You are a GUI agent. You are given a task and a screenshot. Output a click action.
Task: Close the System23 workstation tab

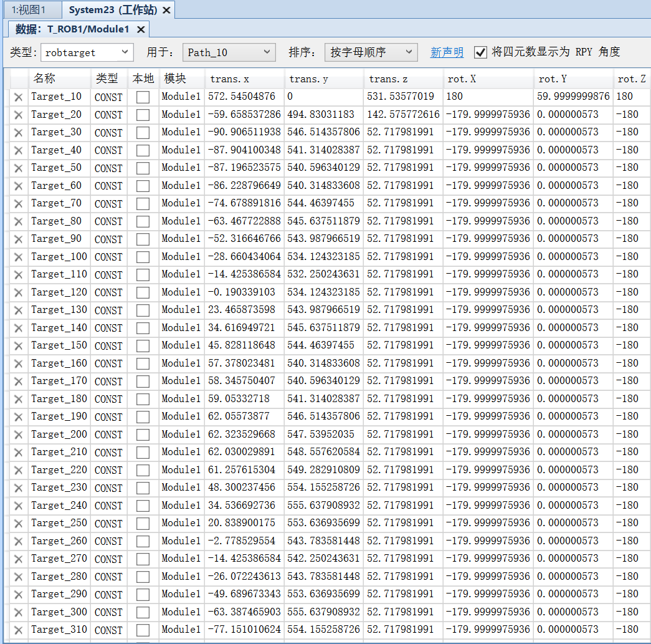[166, 10]
